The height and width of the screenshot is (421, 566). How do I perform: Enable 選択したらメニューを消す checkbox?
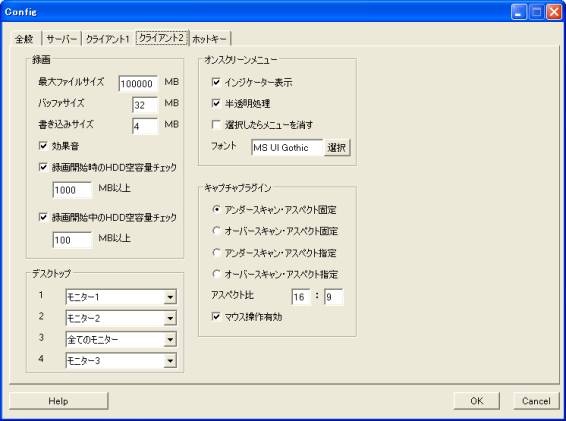pos(216,125)
